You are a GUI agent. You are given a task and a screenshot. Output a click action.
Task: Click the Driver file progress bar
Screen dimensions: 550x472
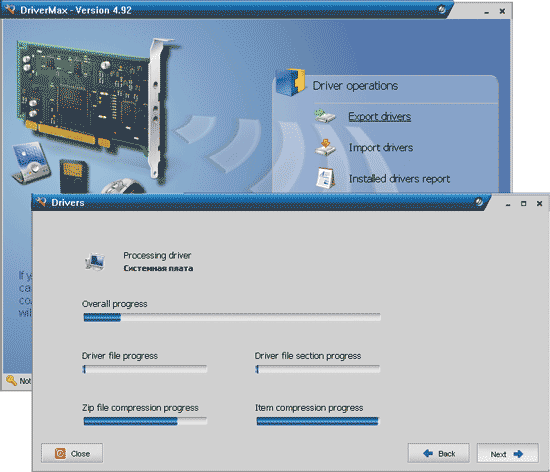tap(145, 369)
